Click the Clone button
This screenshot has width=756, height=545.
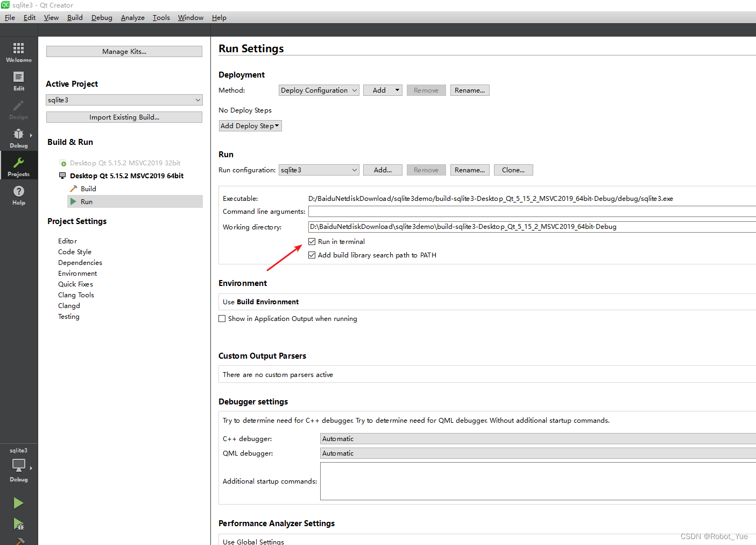coord(513,170)
